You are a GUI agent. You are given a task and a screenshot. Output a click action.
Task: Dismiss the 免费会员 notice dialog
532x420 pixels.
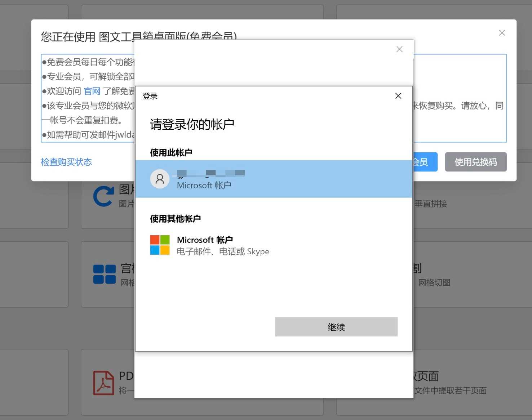click(x=502, y=33)
